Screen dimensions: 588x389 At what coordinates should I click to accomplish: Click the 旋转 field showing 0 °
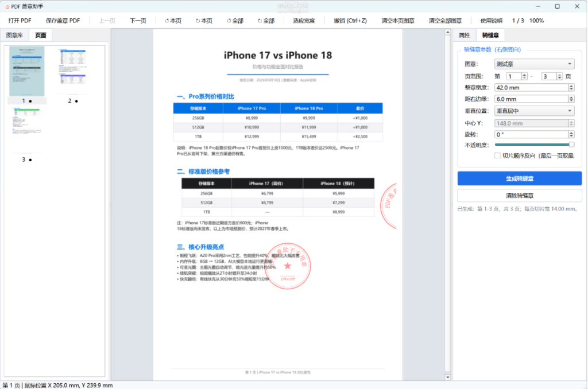tap(531, 134)
